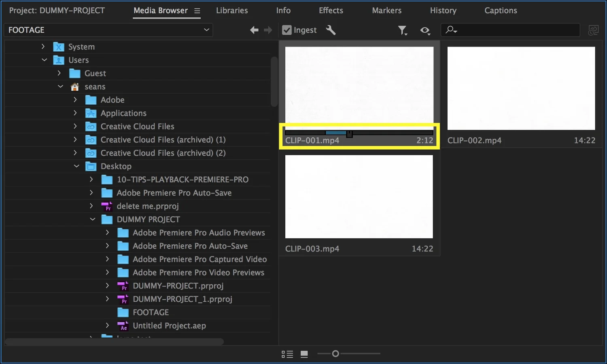Click the Creative Cloud sync icon
The image size is (607, 364).
tap(593, 30)
